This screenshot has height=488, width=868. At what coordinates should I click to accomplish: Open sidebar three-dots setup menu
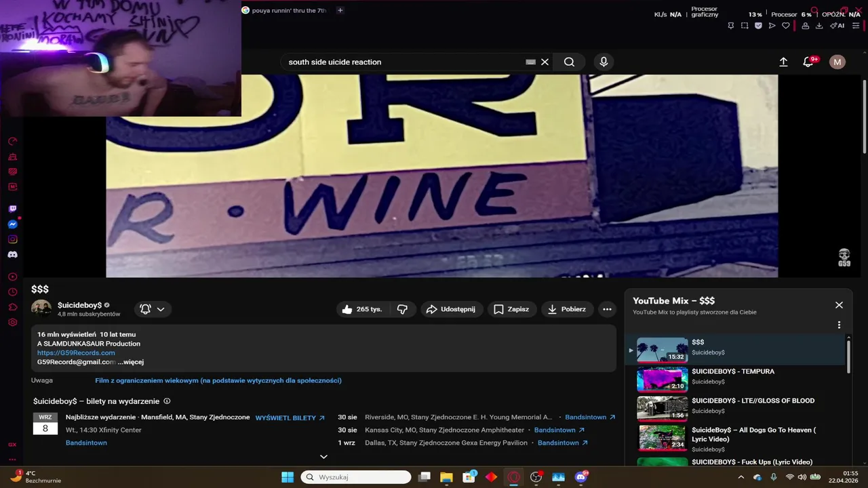coord(12,460)
